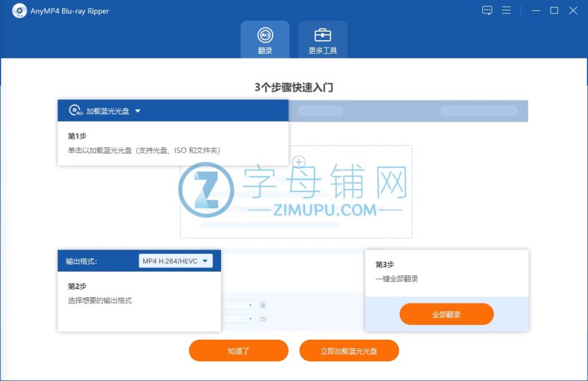The width and height of the screenshot is (588, 381).
Task: Click the 第3步 label
Action: 385,265
